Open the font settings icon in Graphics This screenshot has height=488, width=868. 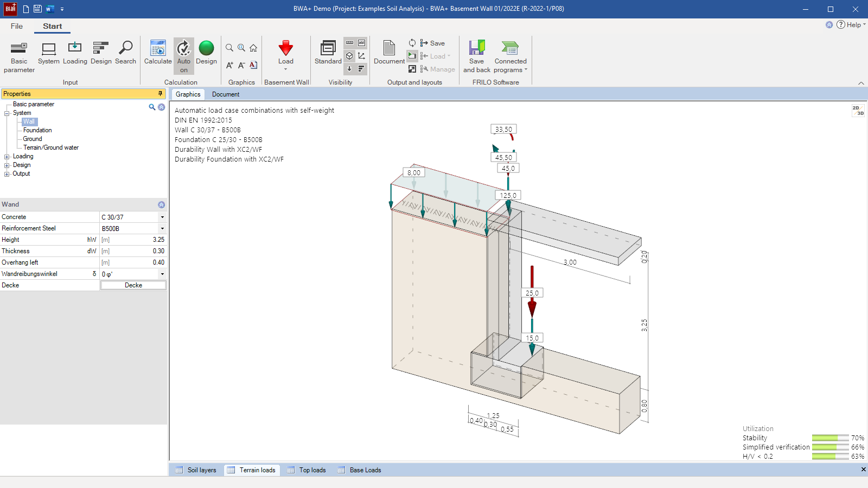tap(253, 65)
